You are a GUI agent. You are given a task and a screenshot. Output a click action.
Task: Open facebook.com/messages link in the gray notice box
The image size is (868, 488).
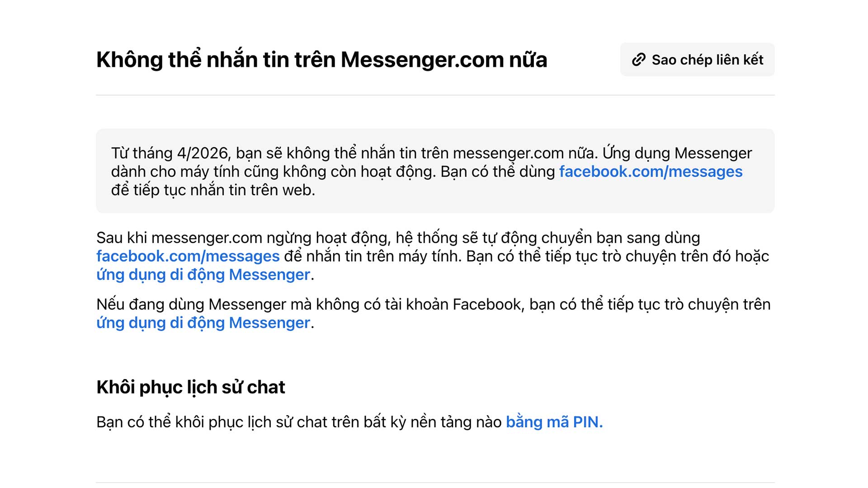pos(651,172)
